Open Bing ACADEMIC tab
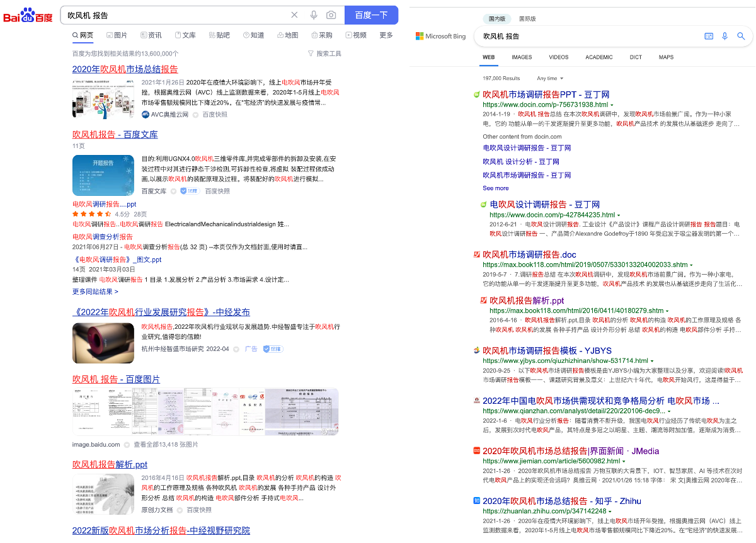Screen dimensions: 756x543 point(599,57)
